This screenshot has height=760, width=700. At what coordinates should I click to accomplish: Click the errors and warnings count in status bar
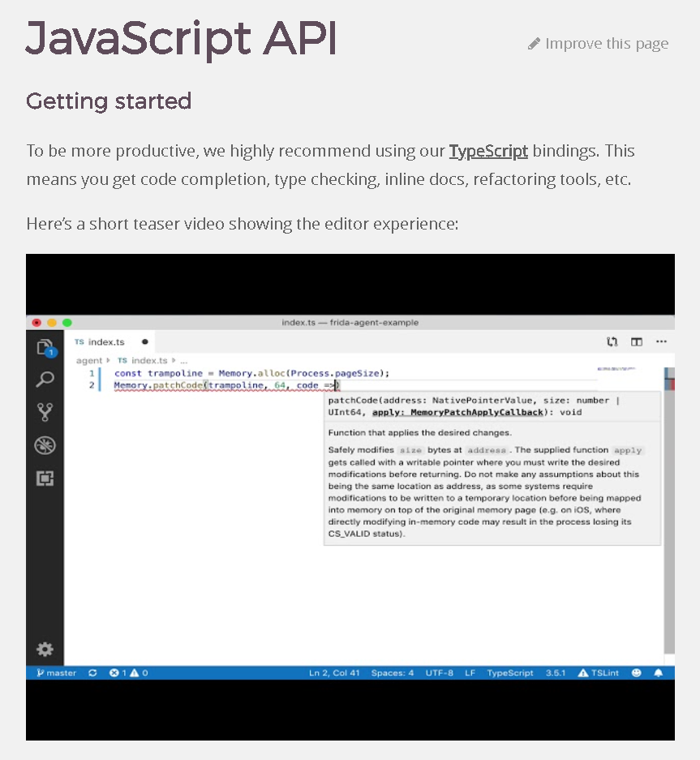(x=128, y=673)
